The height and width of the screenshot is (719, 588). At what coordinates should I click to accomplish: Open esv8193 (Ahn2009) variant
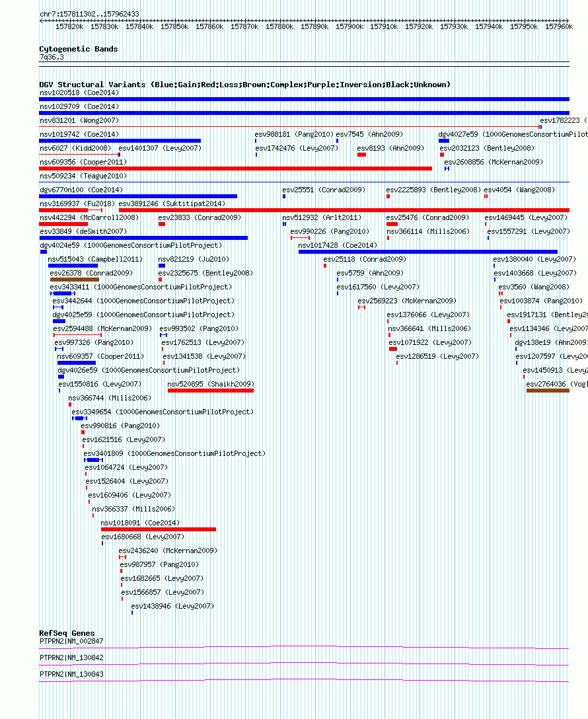point(390,148)
